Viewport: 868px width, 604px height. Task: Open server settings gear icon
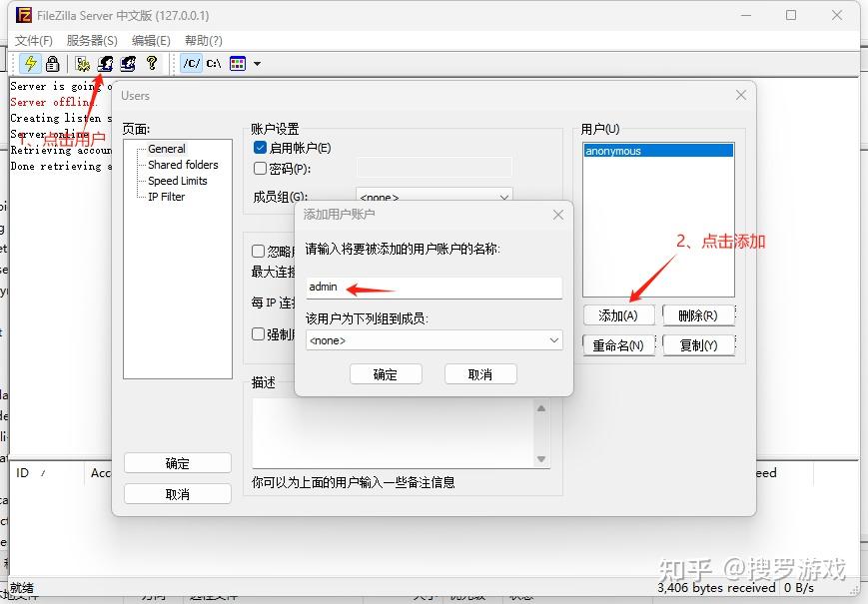click(x=83, y=64)
